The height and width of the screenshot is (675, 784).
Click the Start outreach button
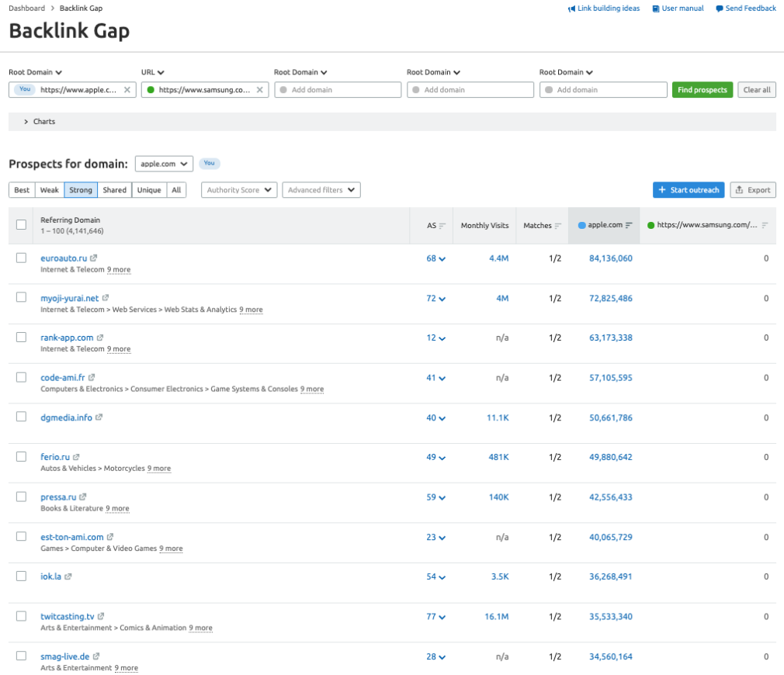click(x=689, y=190)
